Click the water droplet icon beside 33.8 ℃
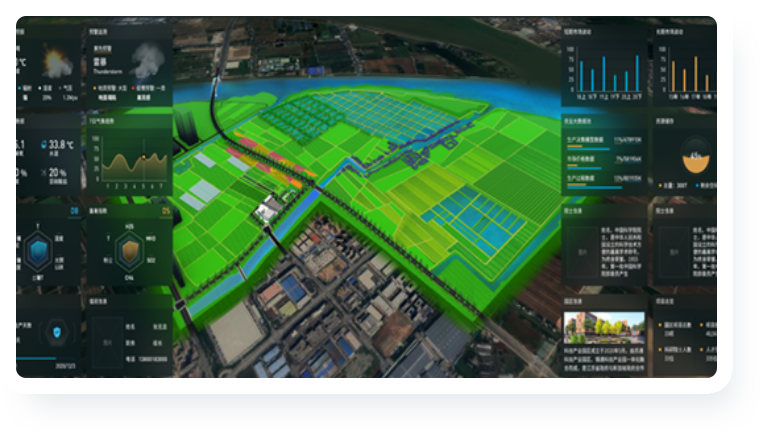Image resolution: width=760 pixels, height=432 pixels. 42,145
